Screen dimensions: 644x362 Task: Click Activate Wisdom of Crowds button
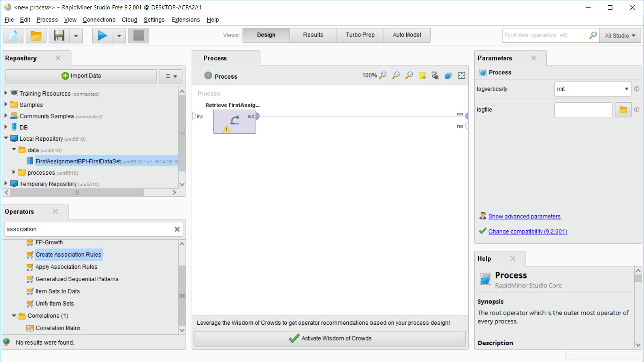click(330, 339)
